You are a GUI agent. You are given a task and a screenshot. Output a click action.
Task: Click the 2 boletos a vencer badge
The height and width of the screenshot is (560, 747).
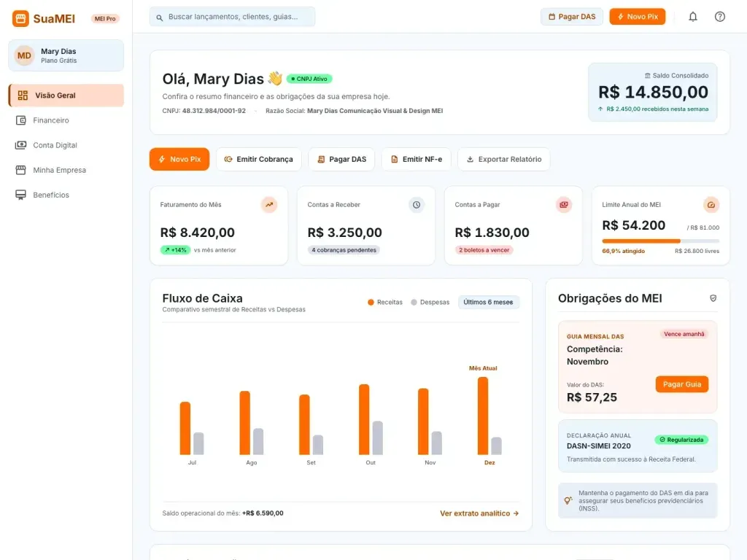coord(484,250)
